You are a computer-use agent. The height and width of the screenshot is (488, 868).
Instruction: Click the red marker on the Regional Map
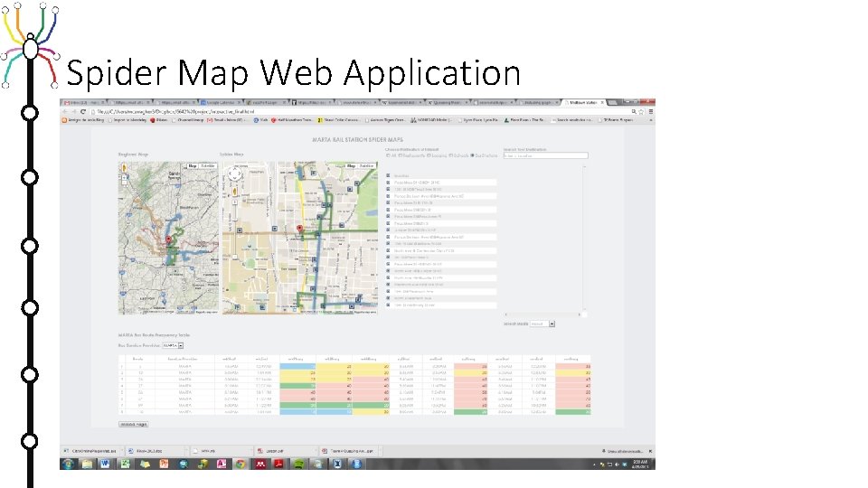coord(169,239)
